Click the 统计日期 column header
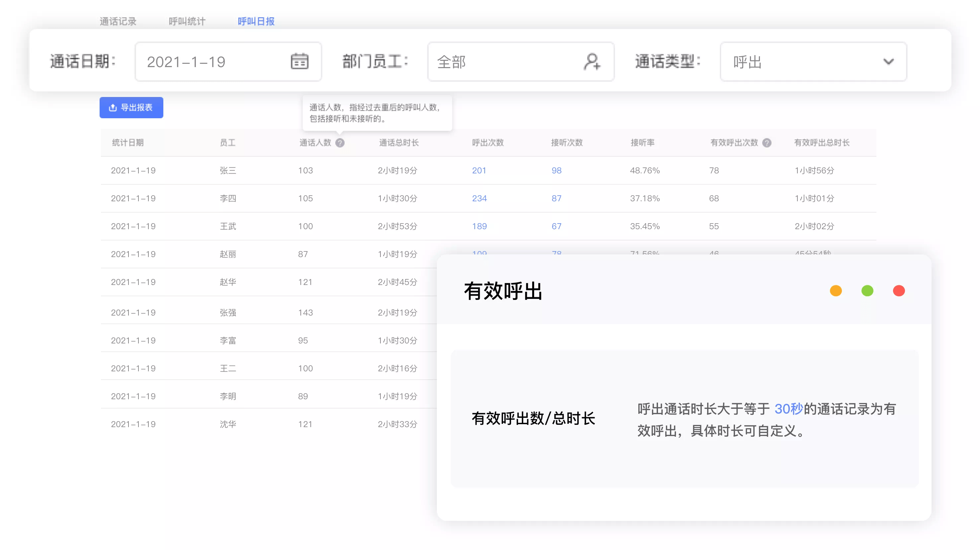This screenshot has height=550, width=980. pyautogui.click(x=128, y=143)
